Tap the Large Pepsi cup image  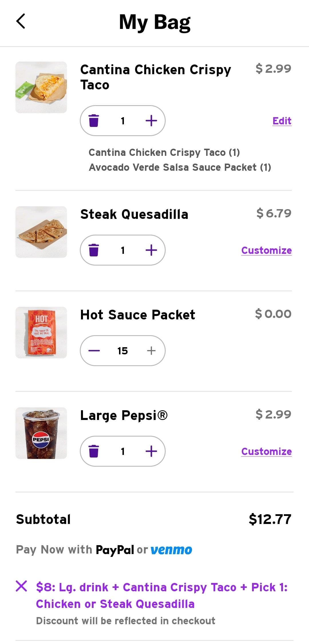click(x=41, y=433)
